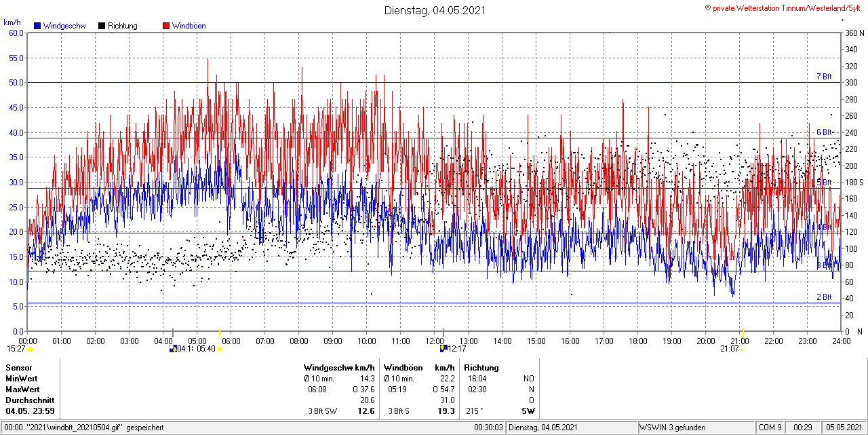The width and height of the screenshot is (868, 435).
Task: Click the 7 Bft scale label
Action: pos(824,77)
